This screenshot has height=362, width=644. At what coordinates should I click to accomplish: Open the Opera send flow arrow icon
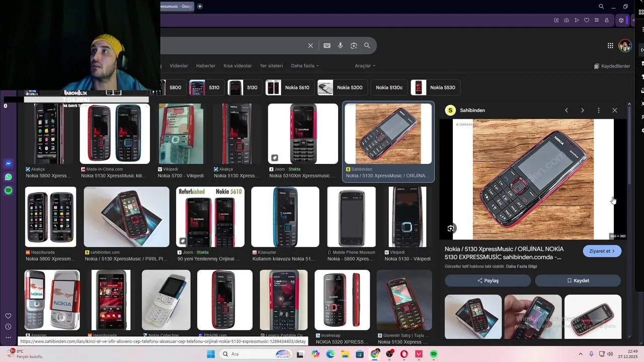pos(577,20)
